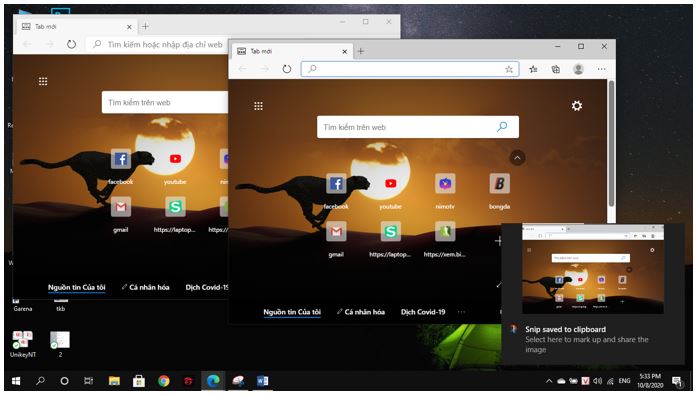Show hidden system tray icons chevron

[549, 381]
